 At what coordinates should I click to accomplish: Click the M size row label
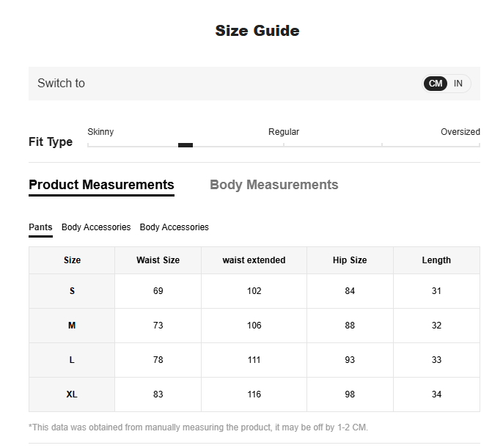click(x=72, y=326)
